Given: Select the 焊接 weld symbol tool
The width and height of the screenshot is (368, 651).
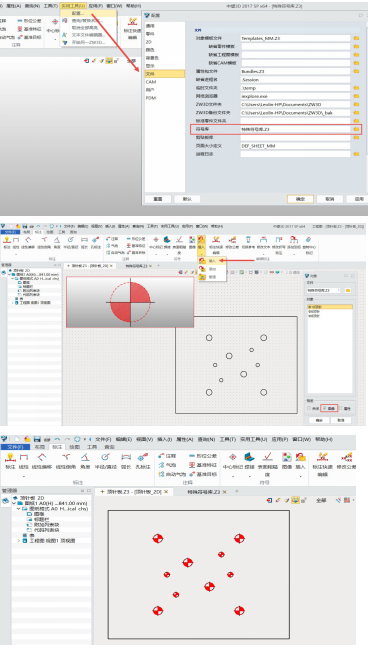Looking at the screenshot, I should pyautogui.click(x=249, y=460).
